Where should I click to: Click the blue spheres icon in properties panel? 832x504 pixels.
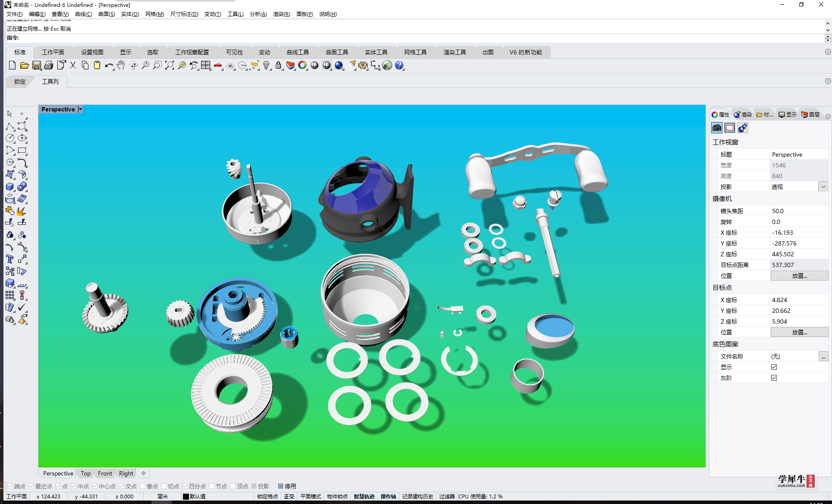point(743,128)
